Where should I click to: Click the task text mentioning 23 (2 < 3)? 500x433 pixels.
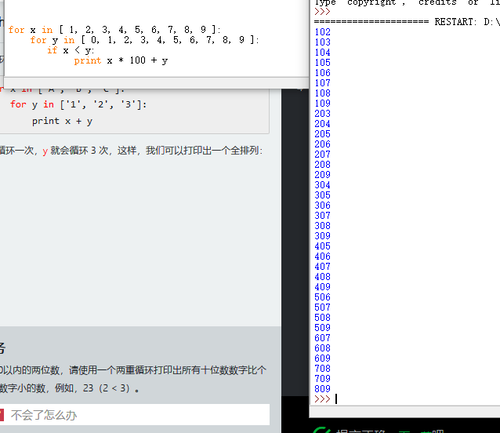pyautogui.click(x=69, y=388)
